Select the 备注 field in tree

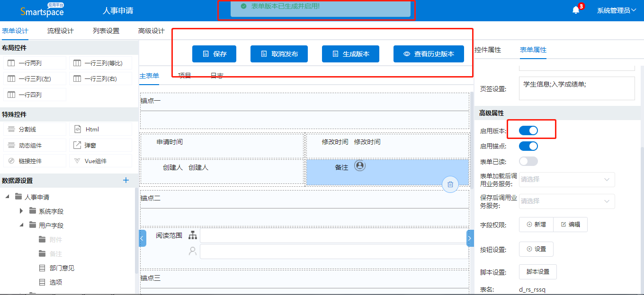pyautogui.click(x=56, y=254)
